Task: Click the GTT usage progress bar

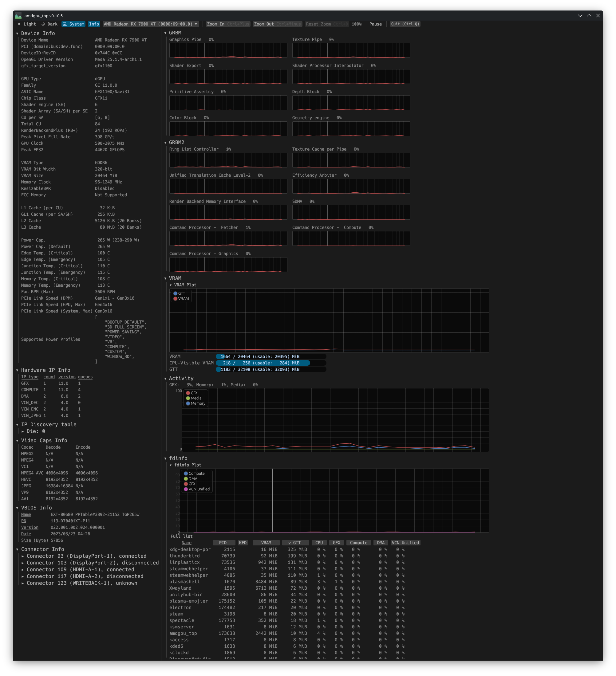Action: coord(271,370)
